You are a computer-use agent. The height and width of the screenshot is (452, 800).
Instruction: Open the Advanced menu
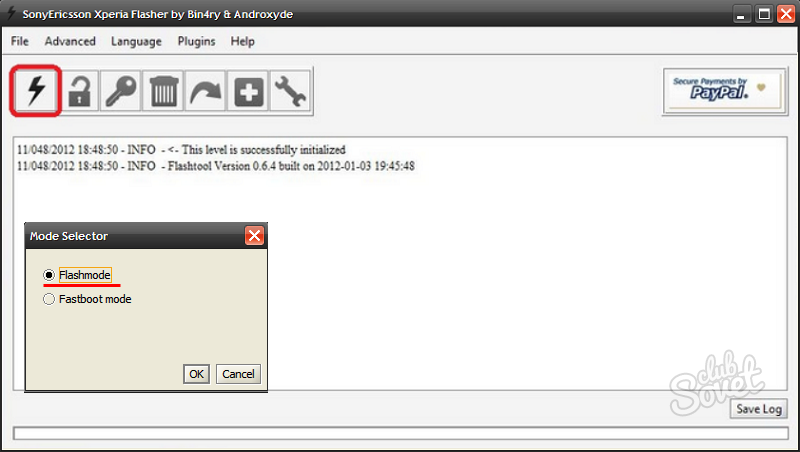70,41
